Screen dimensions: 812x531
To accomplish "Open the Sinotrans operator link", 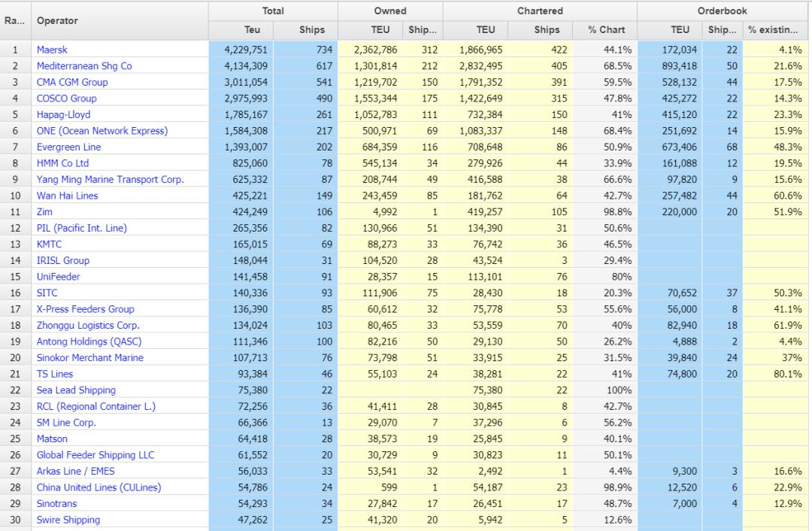I will 56,503.
